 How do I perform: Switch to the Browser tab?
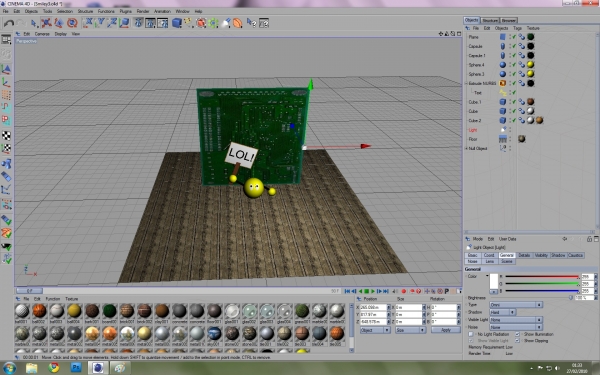click(509, 20)
